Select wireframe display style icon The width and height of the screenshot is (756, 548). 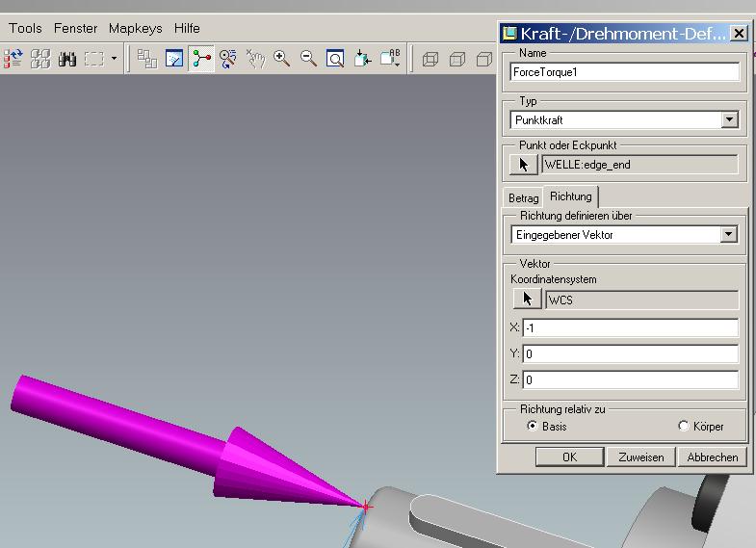pyautogui.click(x=430, y=59)
